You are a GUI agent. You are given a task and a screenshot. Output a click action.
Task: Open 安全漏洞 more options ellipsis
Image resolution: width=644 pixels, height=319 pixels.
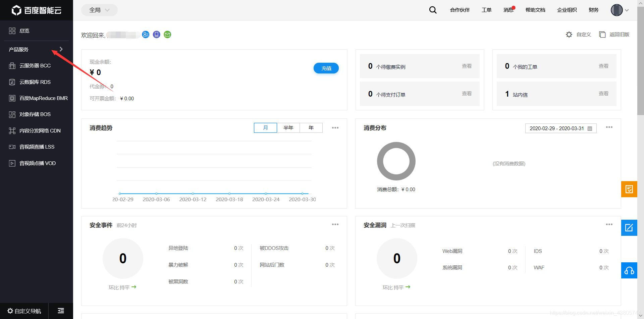point(609,224)
